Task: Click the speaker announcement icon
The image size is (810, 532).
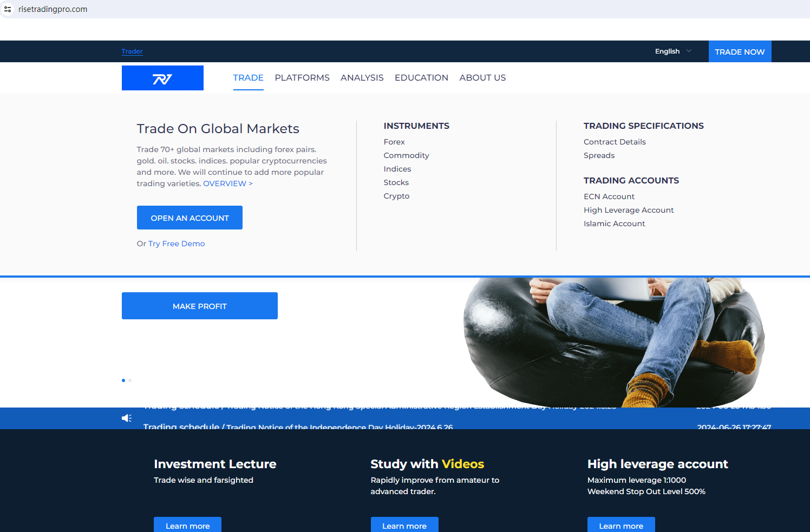Action: [127, 418]
